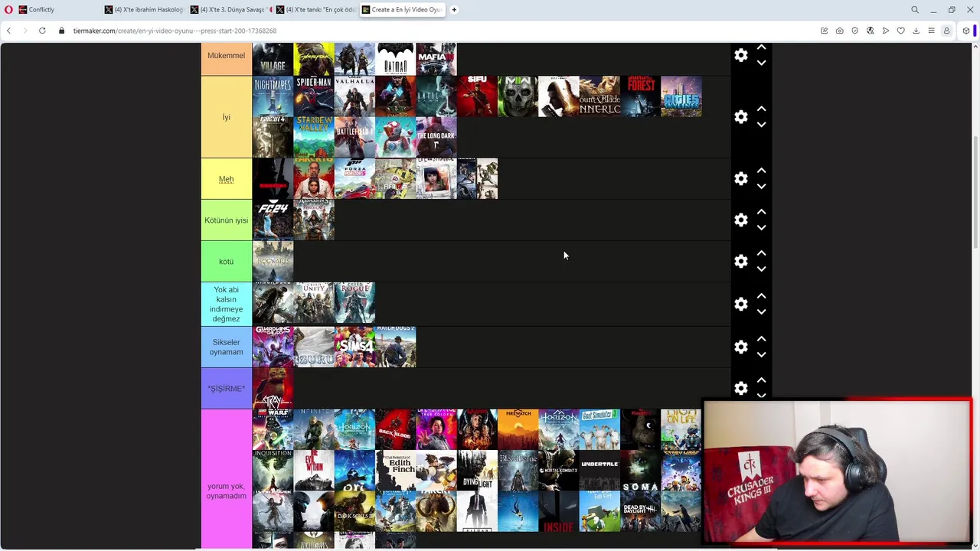
Task: Move Mükemmel tier row down
Action: [x=761, y=63]
